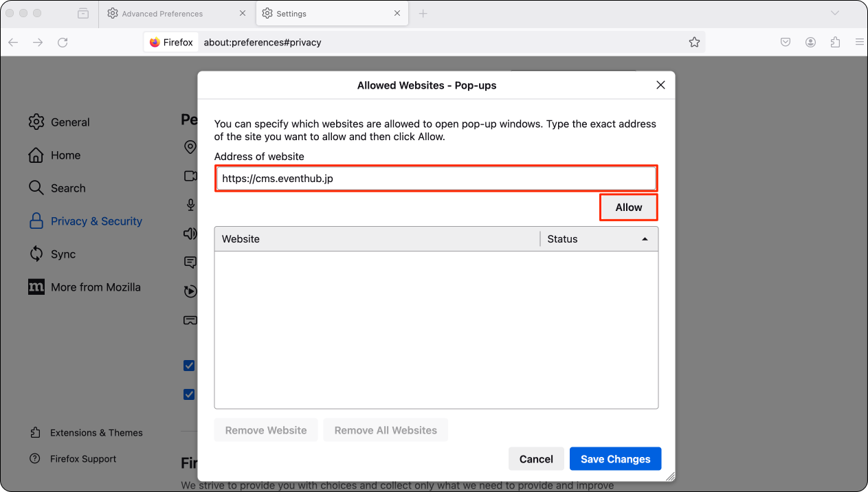Click the house icon beside Home
The image size is (868, 492).
pos(36,155)
